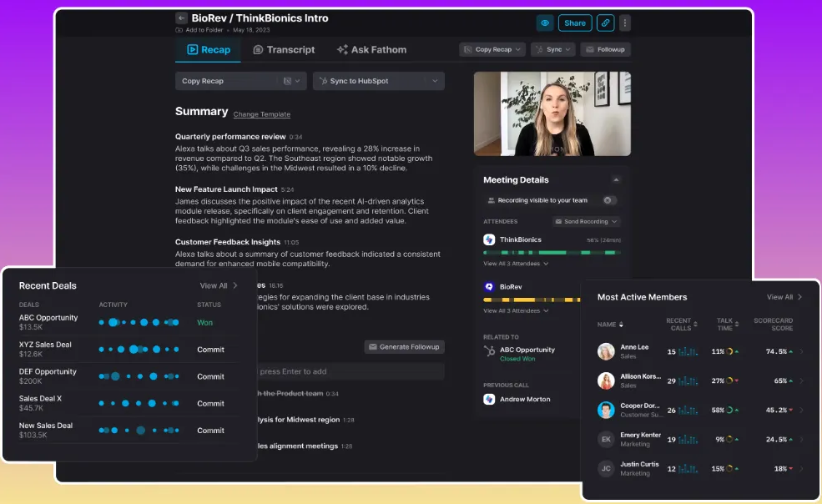Click View All in Recent Deals panel
Image resolution: width=822 pixels, height=504 pixels.
click(x=218, y=286)
